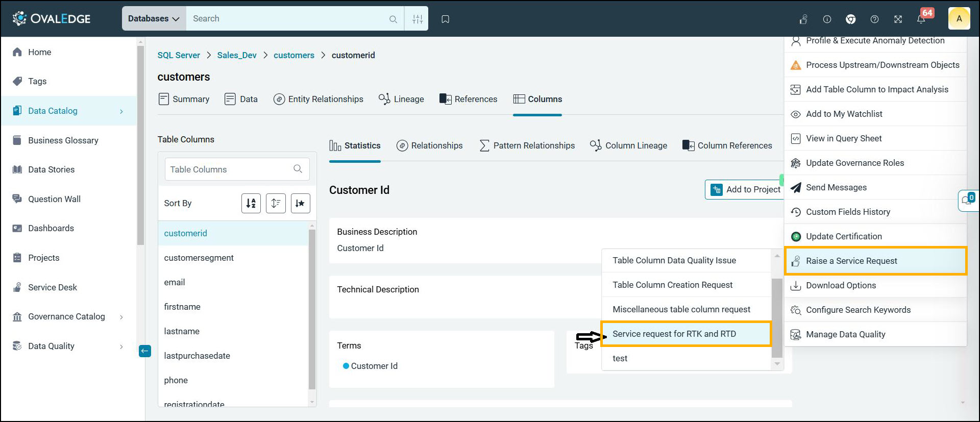Collapse the left sidebar with arrow button
This screenshot has width=980, height=422.
[145, 351]
